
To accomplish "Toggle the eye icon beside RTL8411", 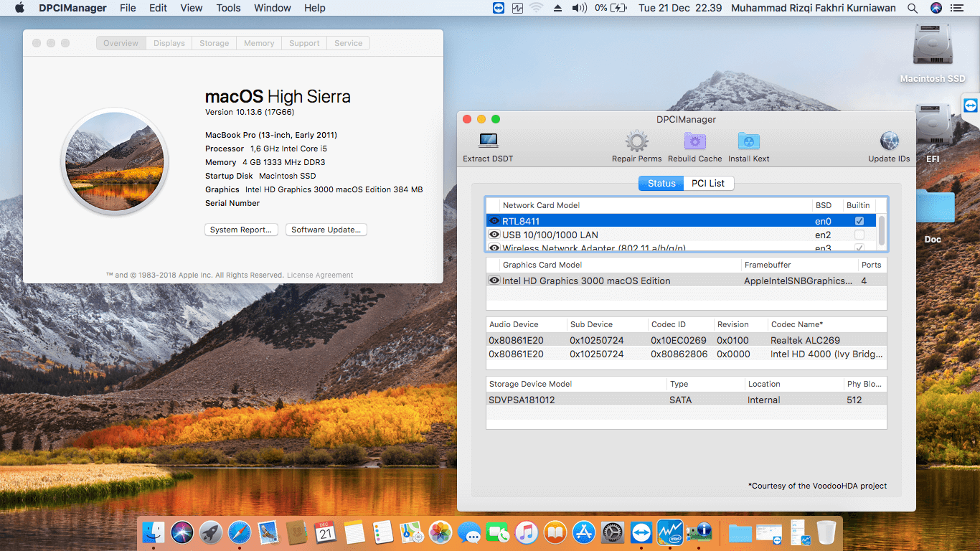I will (494, 221).
